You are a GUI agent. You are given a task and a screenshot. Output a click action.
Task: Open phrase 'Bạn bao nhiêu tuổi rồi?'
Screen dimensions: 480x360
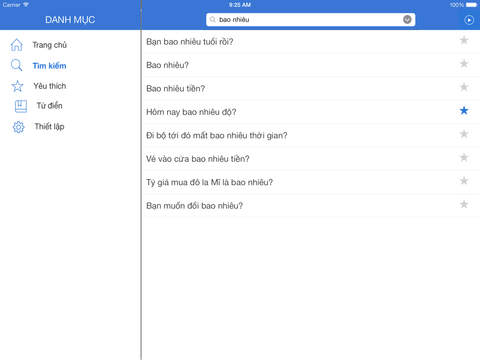[x=190, y=42]
